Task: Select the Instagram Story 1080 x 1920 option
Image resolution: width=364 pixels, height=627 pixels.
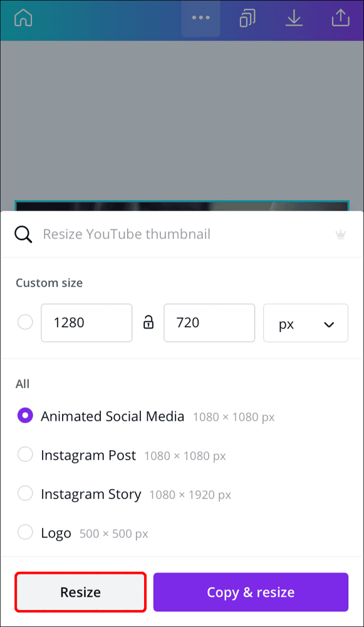Action: [25, 493]
